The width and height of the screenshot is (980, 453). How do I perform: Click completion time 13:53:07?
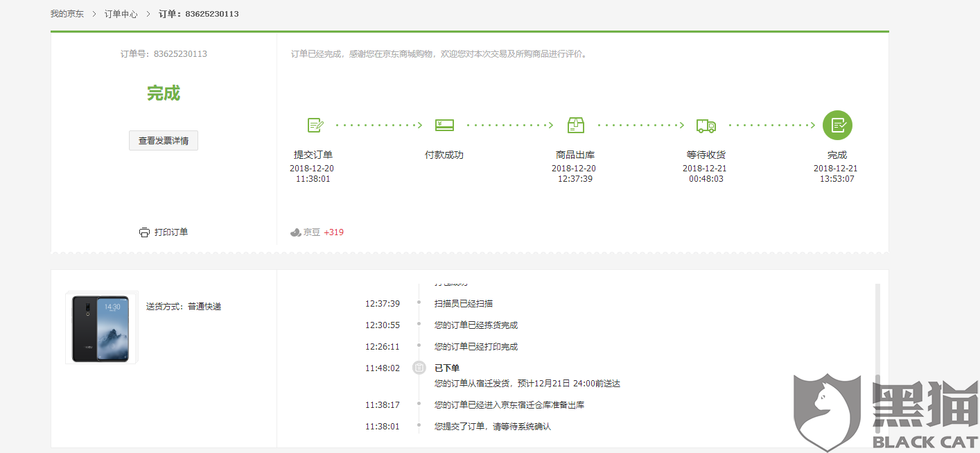837,179
